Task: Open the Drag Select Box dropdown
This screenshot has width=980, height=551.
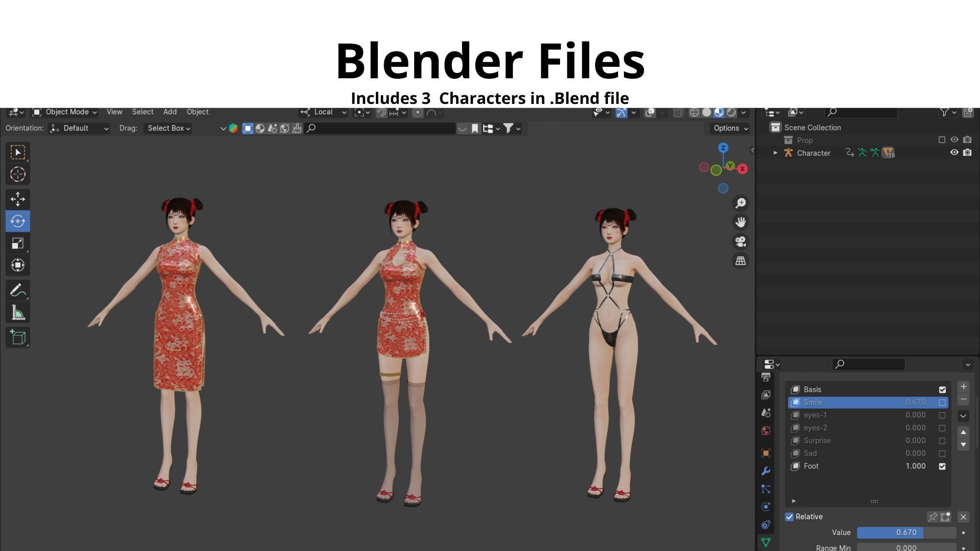Action: [168, 128]
